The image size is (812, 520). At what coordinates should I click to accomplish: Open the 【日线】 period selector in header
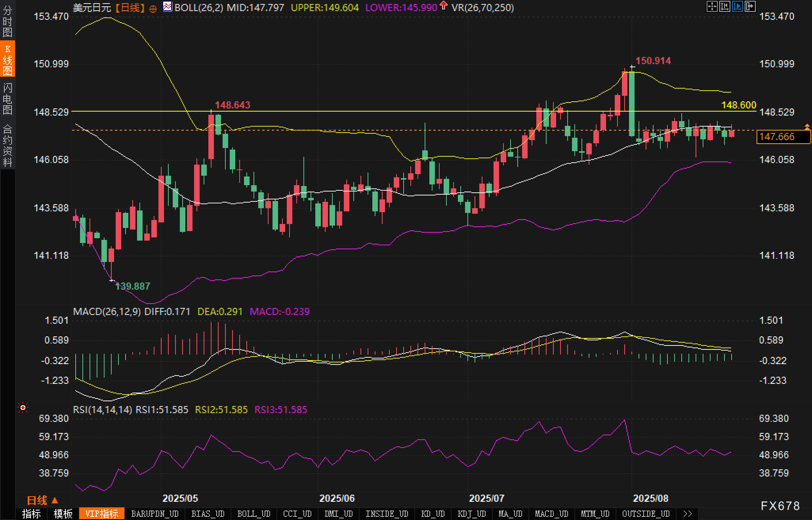coord(130,8)
